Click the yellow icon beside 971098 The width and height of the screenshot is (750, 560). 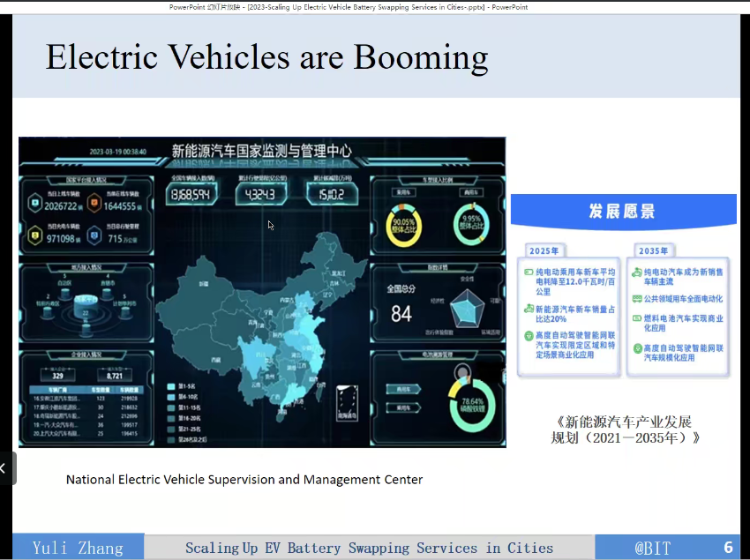coord(34,236)
